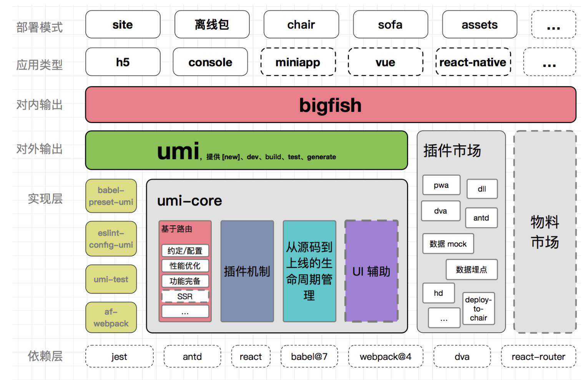Select the react-native box
The height and width of the screenshot is (380, 588).
pyautogui.click(x=473, y=62)
